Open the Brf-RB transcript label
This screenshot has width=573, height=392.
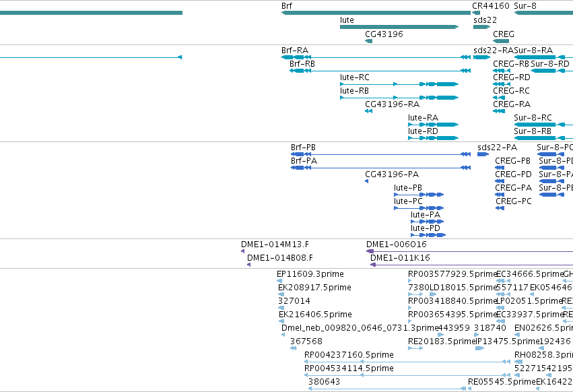point(302,64)
